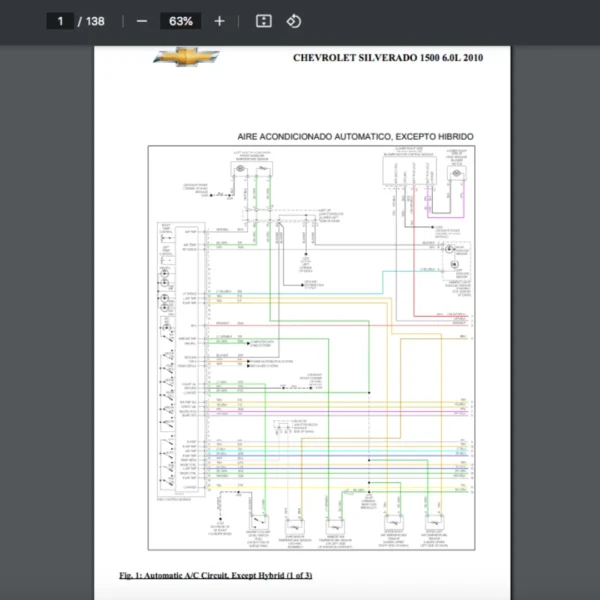Viewport: 600px width, 600px height.
Task: Click the 63% zoom level field
Action: click(x=181, y=21)
